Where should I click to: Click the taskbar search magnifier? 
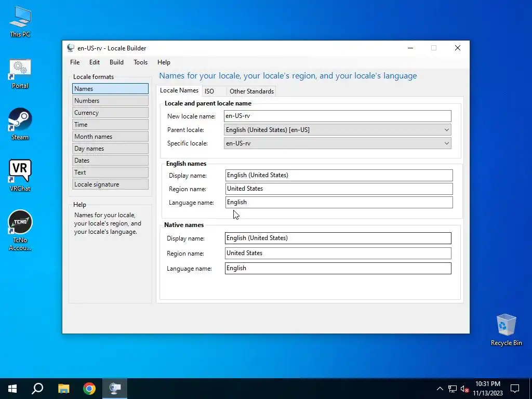point(37,389)
